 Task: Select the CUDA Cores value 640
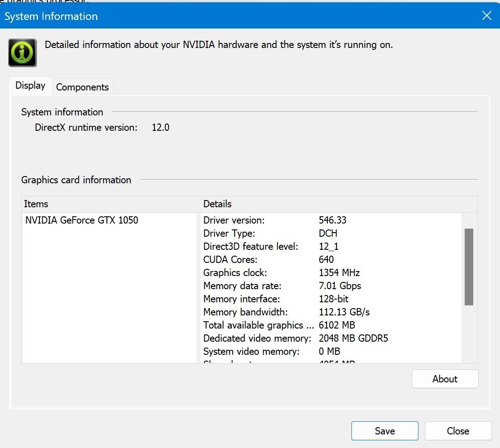pos(326,259)
